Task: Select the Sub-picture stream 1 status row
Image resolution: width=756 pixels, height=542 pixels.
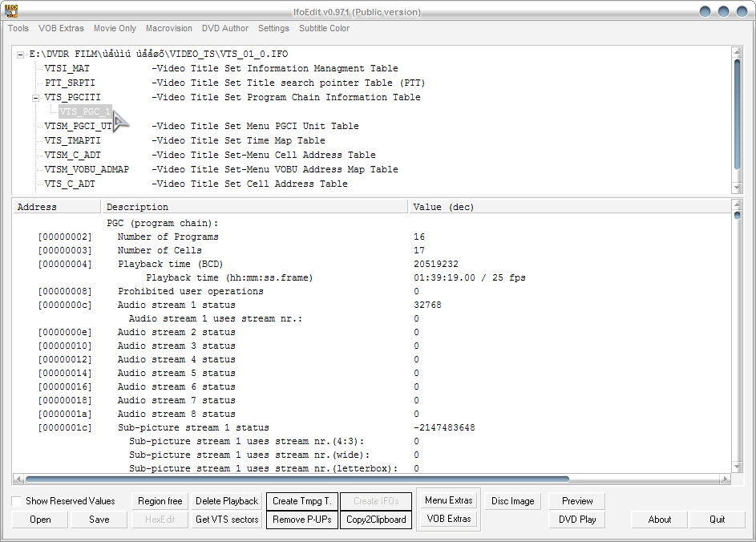Action: pos(371,427)
